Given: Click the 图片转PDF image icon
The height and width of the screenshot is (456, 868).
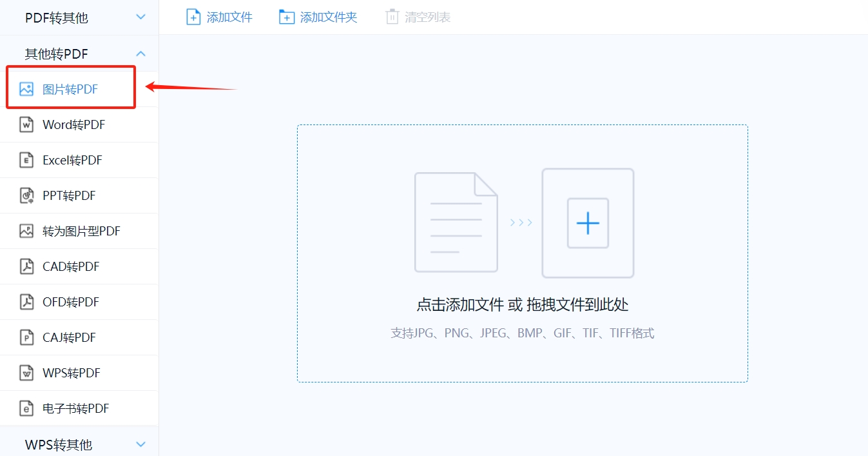Looking at the screenshot, I should click(x=26, y=89).
